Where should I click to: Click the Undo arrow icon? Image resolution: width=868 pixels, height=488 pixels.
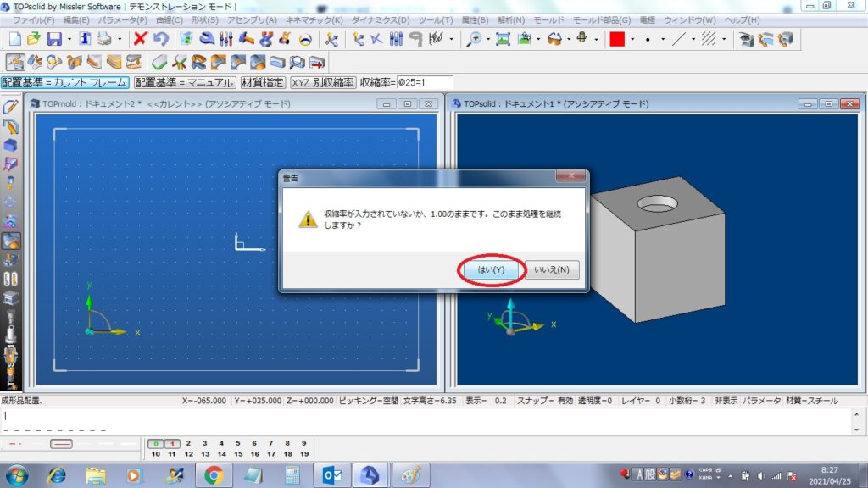160,39
